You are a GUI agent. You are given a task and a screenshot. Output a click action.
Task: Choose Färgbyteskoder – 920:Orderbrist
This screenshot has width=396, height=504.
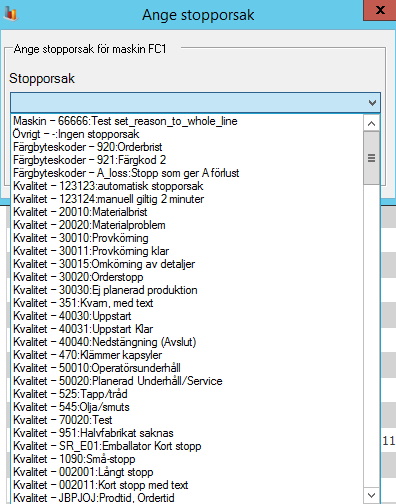[187, 147]
